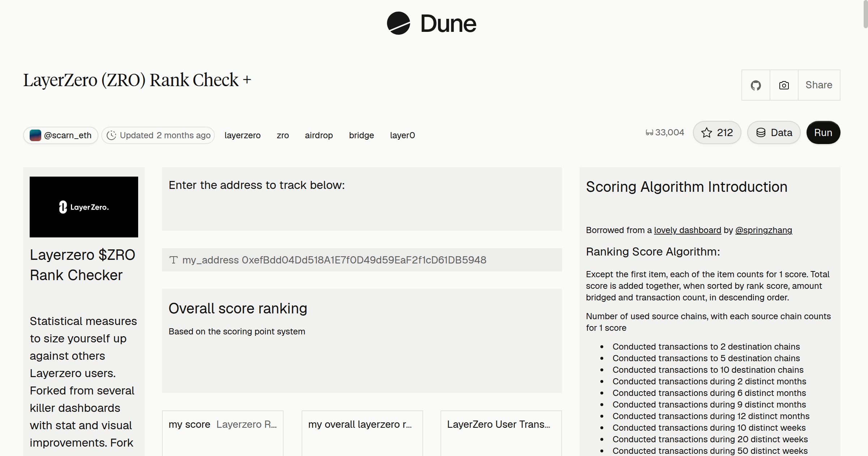868x456 pixels.
Task: Click 'Conducted transactions to 10 destination chains' line
Action: pyautogui.click(x=708, y=370)
